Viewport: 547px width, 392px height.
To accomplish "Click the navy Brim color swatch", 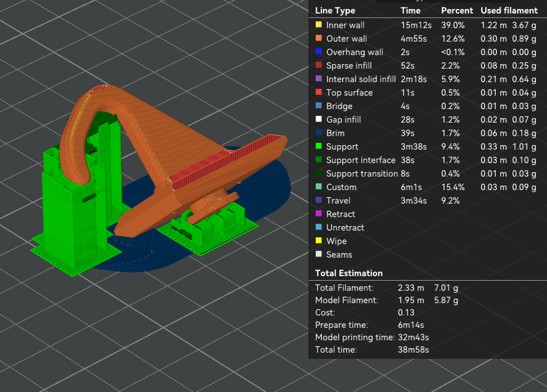I will tap(319, 133).
